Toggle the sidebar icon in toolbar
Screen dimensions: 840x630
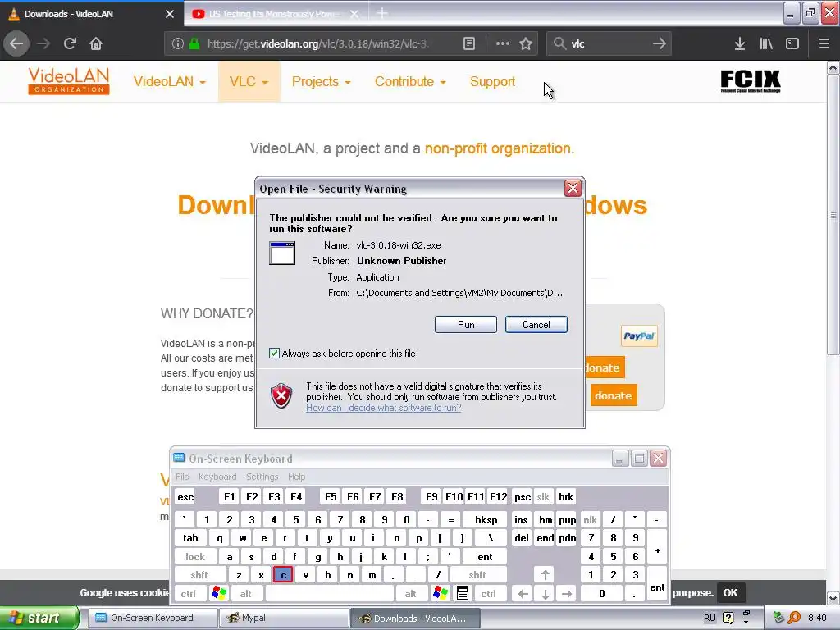point(792,43)
